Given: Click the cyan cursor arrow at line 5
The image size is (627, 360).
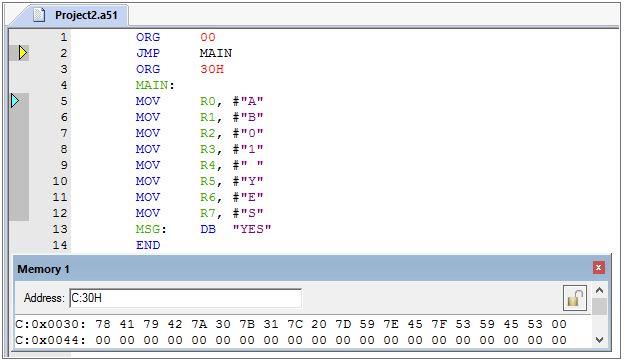Looking at the screenshot, I should (x=15, y=101).
